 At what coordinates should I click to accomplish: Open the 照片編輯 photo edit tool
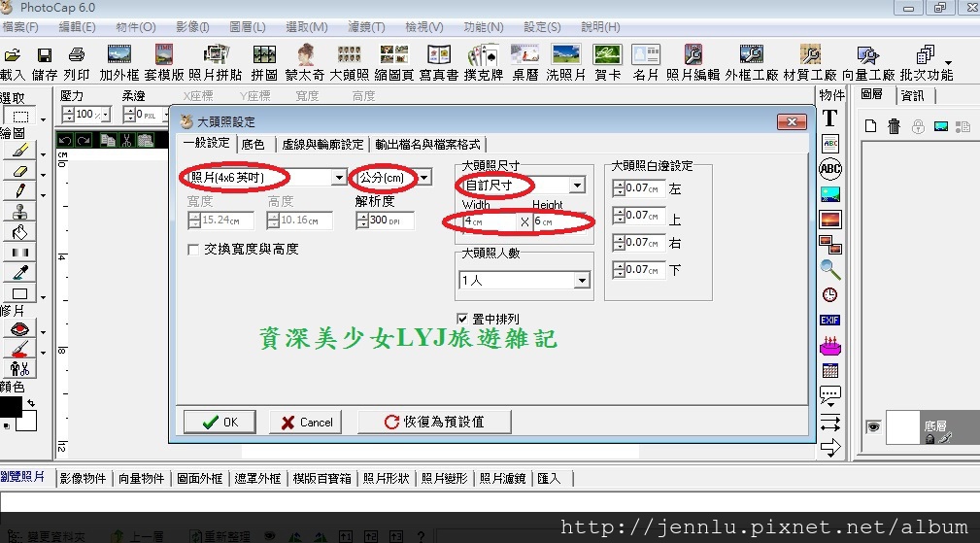click(693, 62)
